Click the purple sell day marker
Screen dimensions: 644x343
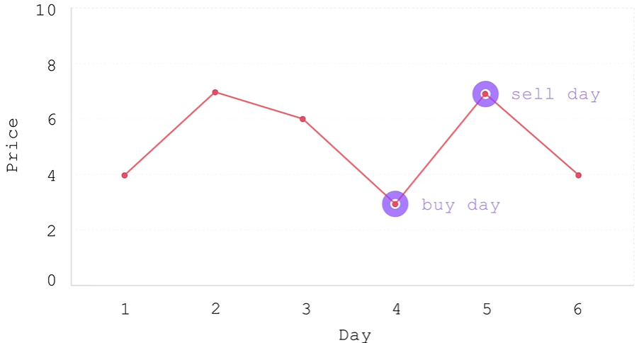485,94
